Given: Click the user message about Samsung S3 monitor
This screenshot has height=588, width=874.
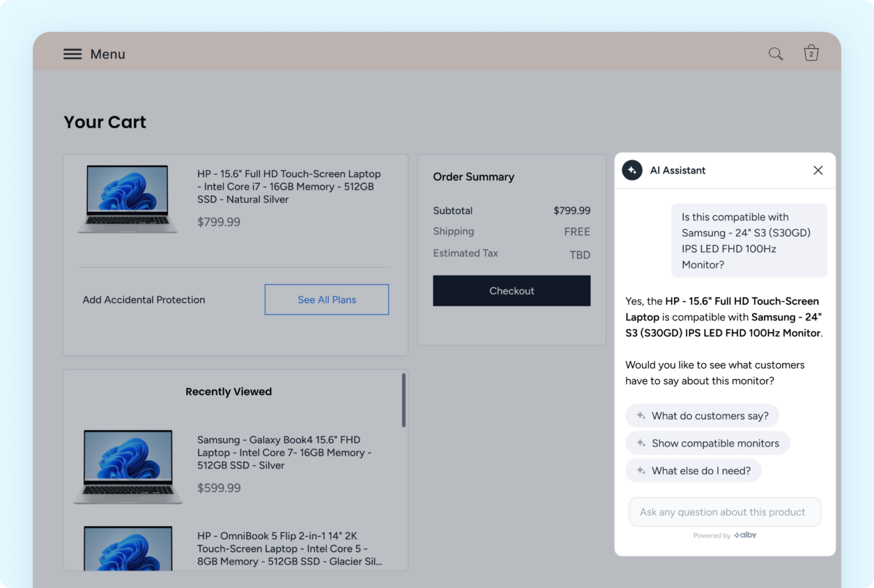Looking at the screenshot, I should coord(749,240).
